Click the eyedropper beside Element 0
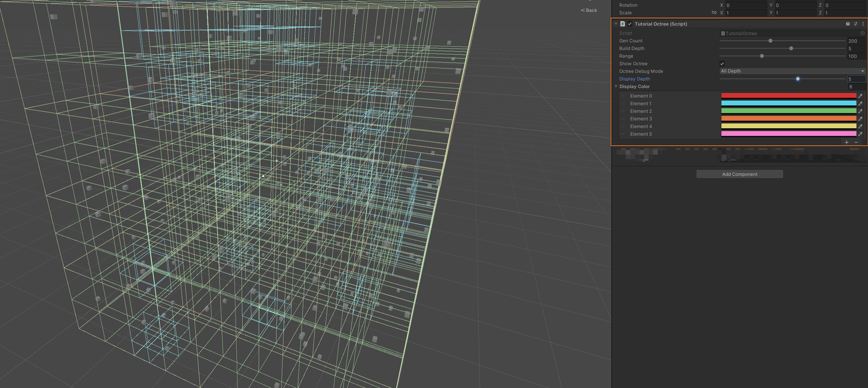Screen dimensions: 868x388 (861, 95)
